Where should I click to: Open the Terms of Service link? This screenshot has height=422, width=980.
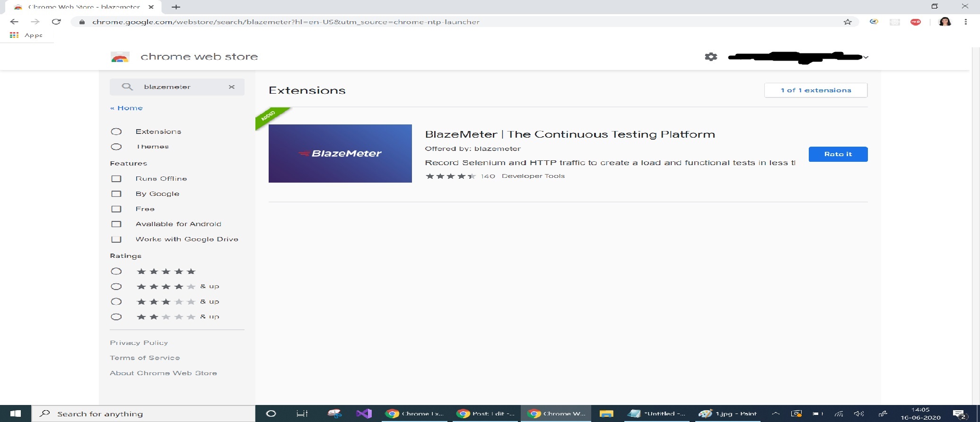tap(145, 358)
